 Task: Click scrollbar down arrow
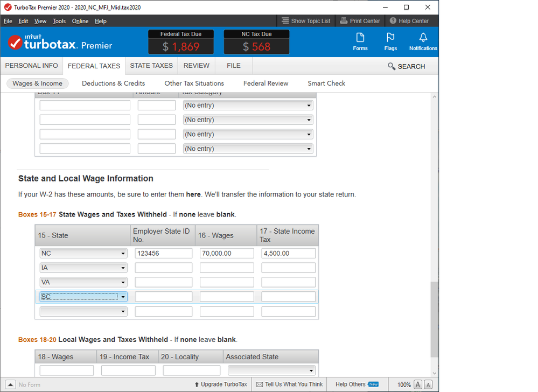tap(435, 373)
